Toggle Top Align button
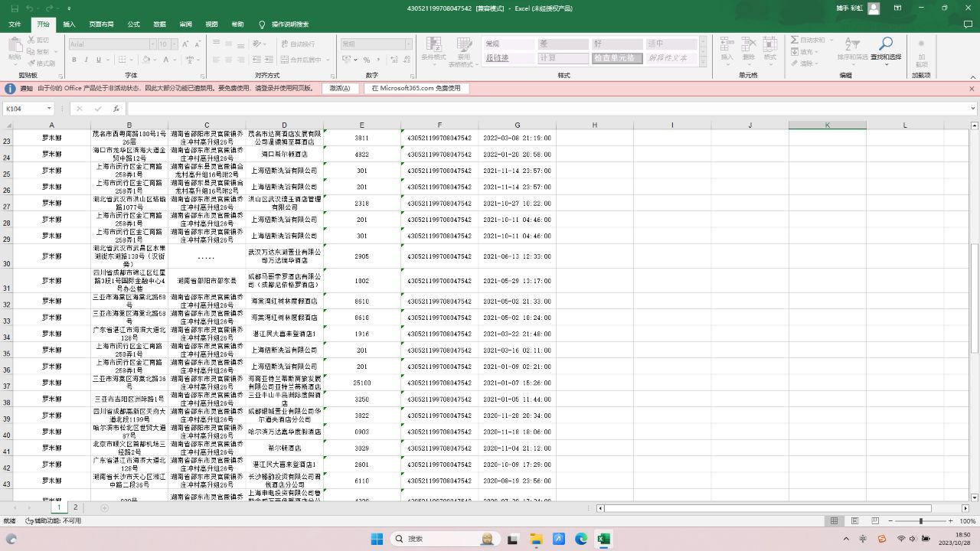Viewport: 980px width, 551px height. pyautogui.click(x=217, y=44)
